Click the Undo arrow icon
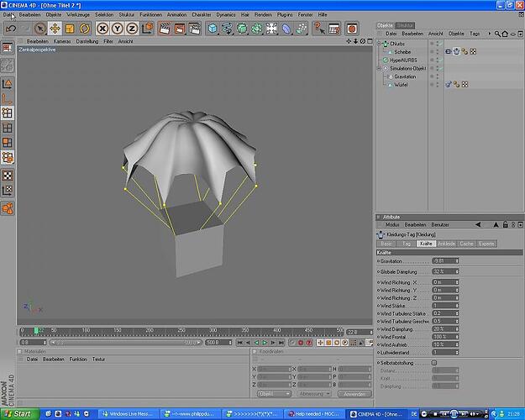The width and height of the screenshot is (525, 420). point(11,29)
